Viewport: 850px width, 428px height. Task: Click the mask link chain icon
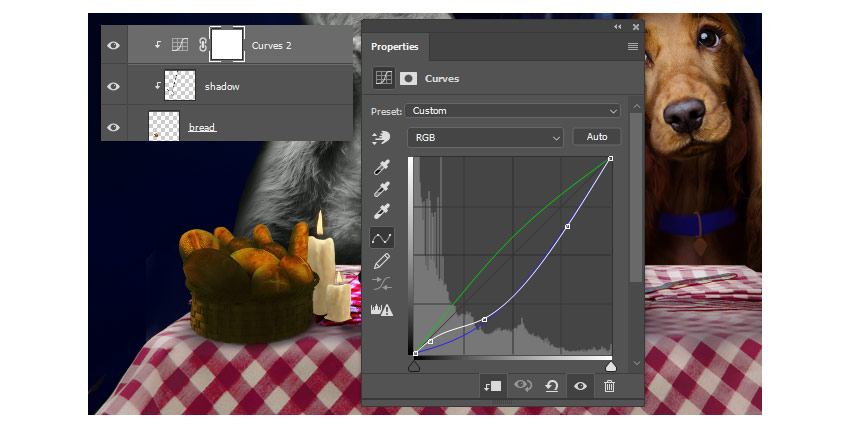202,45
